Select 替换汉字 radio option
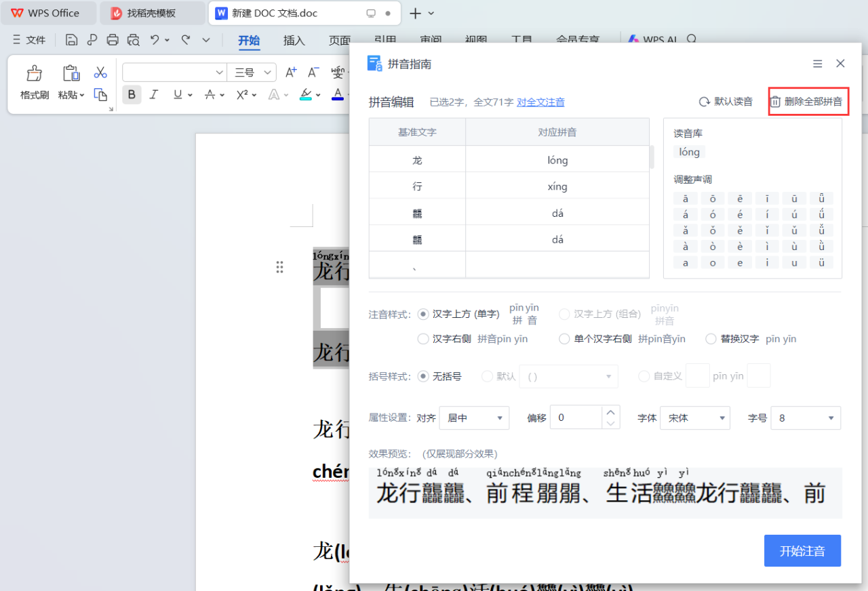The image size is (868, 591). click(711, 339)
